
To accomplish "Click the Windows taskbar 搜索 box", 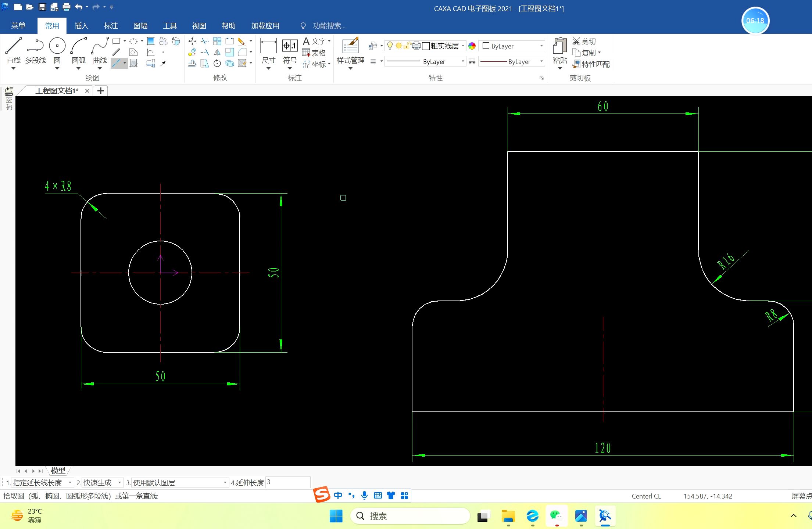I will coord(410,516).
